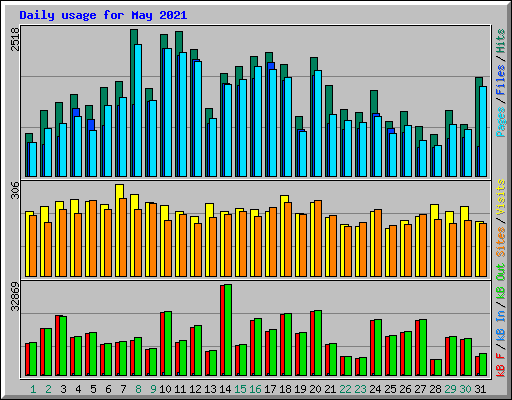Select day 17 on the x-axis
This screenshot has height=400, width=512.
pyautogui.click(x=270, y=389)
